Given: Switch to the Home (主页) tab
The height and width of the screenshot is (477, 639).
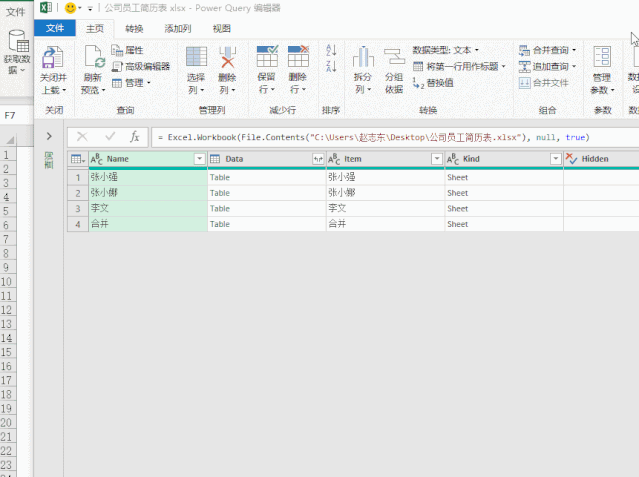Looking at the screenshot, I should tap(95, 29).
